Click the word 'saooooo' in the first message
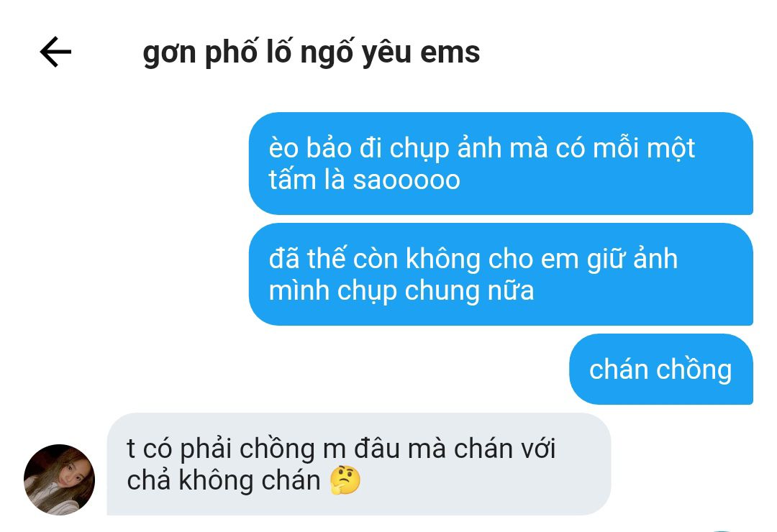777x532 pixels. coord(406,180)
